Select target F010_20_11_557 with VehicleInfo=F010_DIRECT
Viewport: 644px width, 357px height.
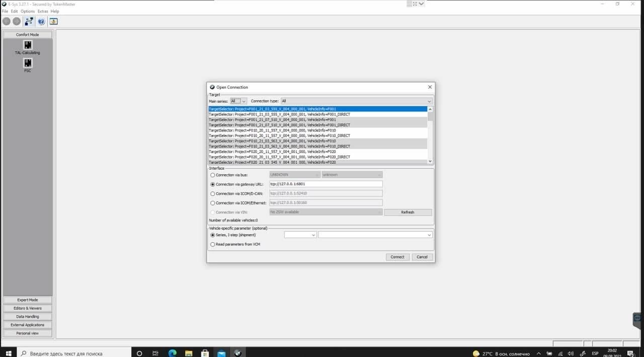click(318, 135)
